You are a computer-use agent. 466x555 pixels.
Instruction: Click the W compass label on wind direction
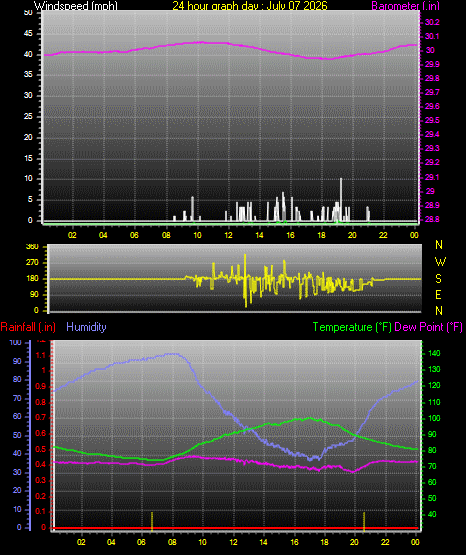click(440, 262)
